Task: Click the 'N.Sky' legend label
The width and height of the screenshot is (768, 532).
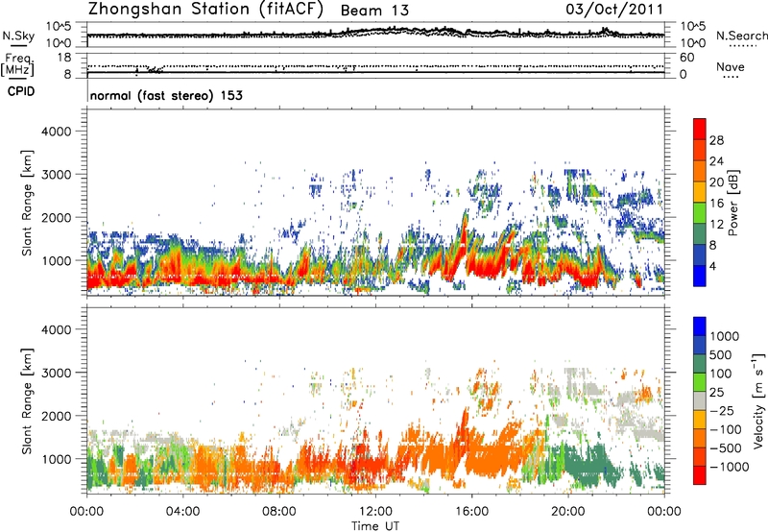Action: pos(18,36)
